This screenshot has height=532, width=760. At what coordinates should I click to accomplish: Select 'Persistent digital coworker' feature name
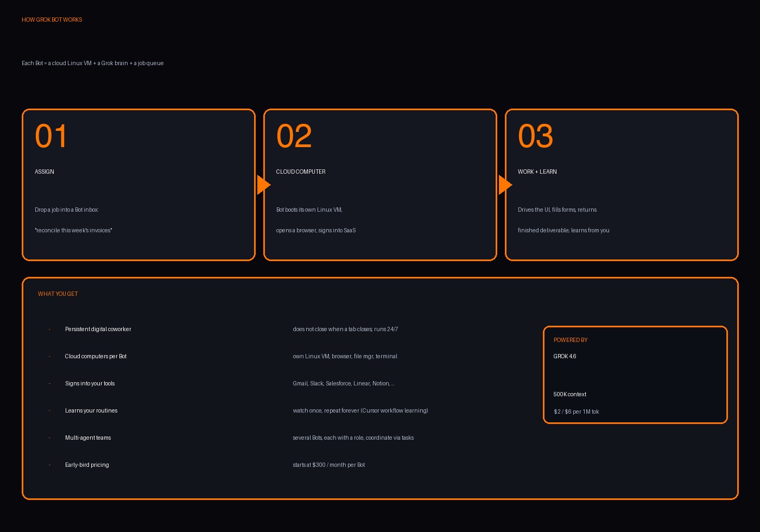click(x=98, y=329)
